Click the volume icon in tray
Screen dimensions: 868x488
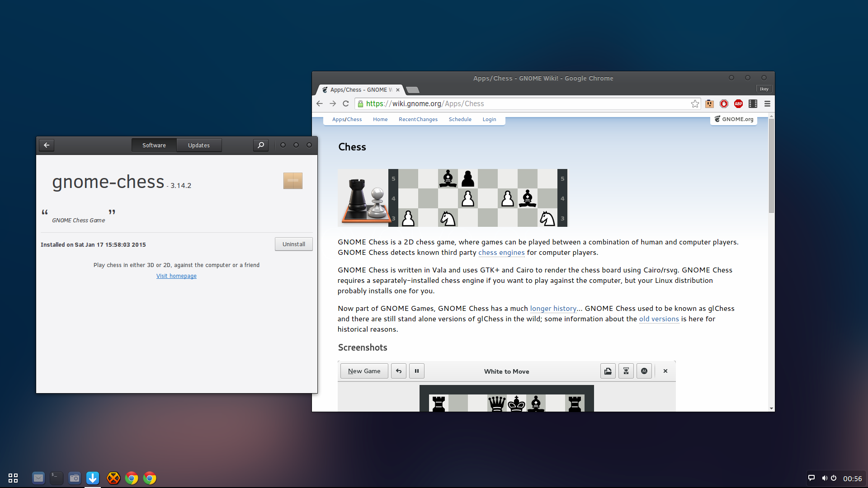pos(825,478)
